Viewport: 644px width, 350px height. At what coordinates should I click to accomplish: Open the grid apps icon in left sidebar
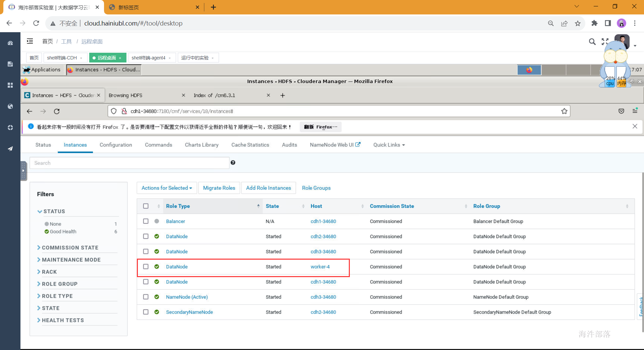[x=10, y=85]
